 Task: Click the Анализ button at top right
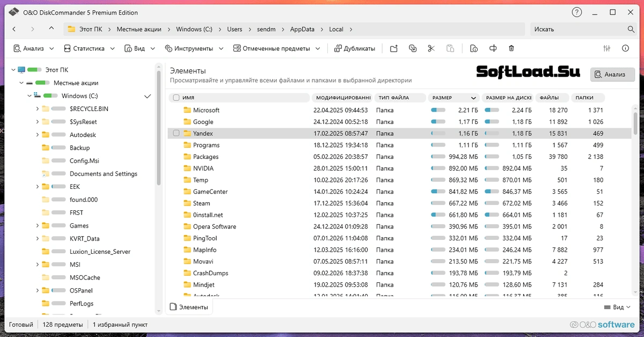click(x=612, y=75)
